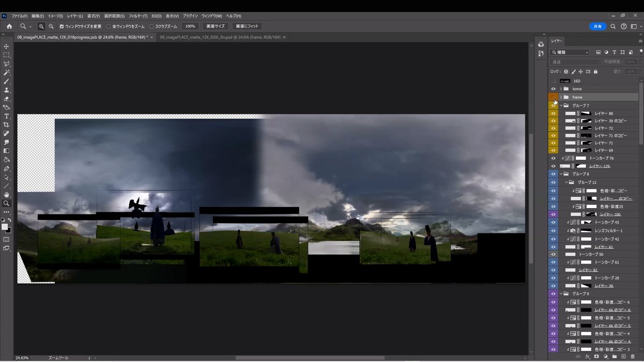Expand the koma group
This screenshot has height=362, width=644.
pos(561,88)
